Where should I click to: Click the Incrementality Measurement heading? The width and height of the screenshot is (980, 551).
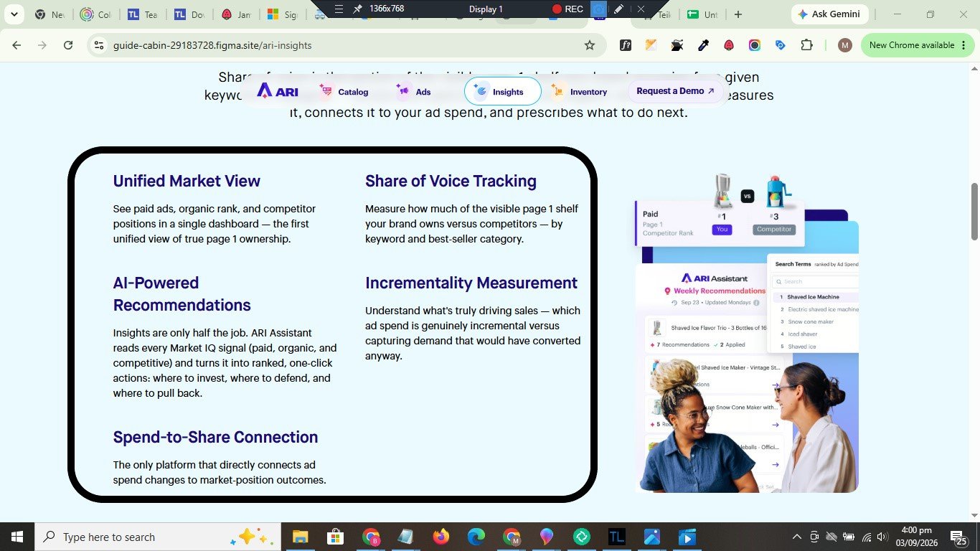(x=471, y=283)
